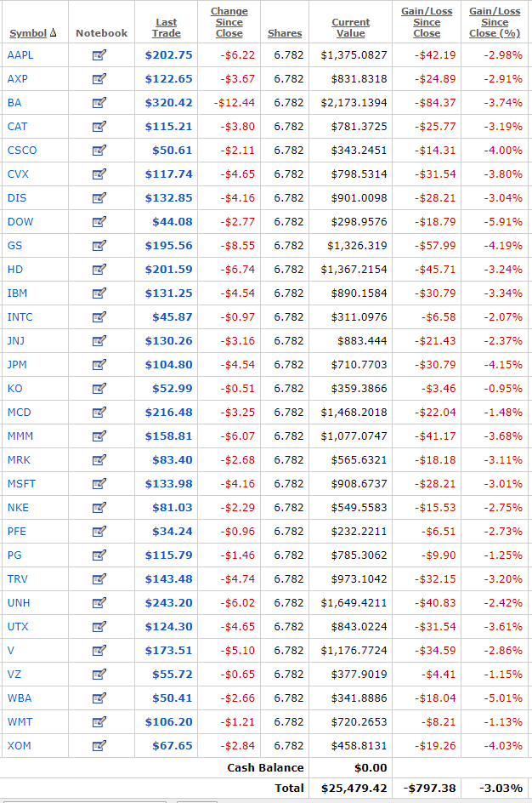The height and width of the screenshot is (803, 532).
Task: Click the DIS ticker symbol link
Action: click(x=16, y=198)
